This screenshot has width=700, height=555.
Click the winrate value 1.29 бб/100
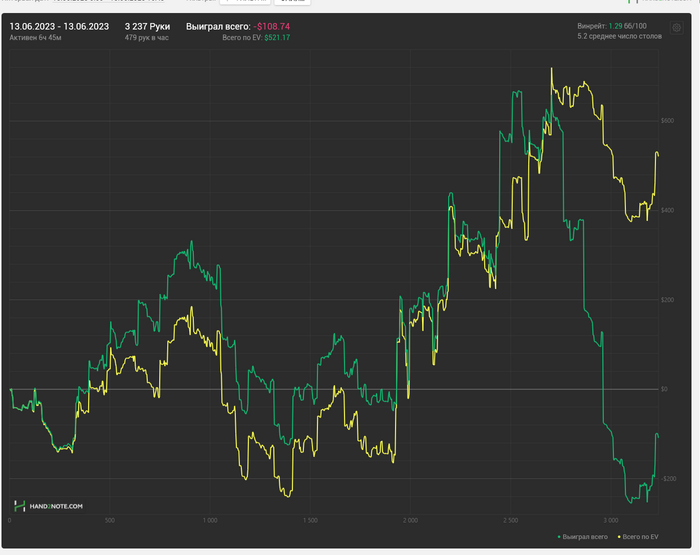click(x=627, y=26)
